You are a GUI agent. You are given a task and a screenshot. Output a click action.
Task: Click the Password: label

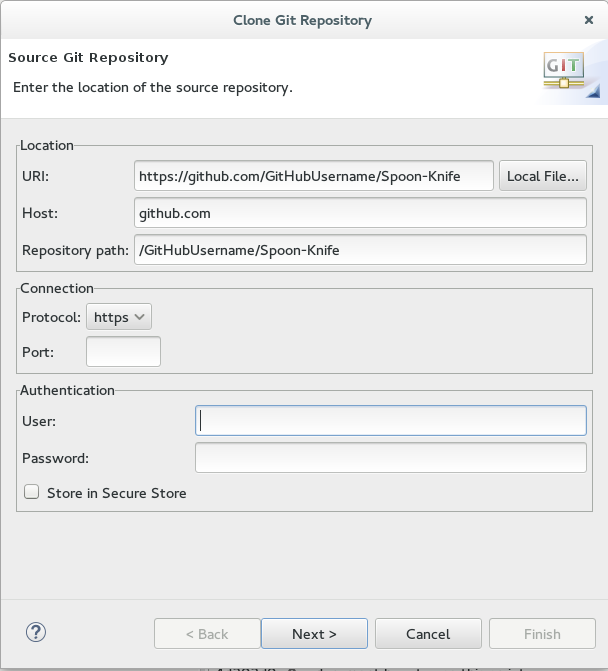(56, 458)
